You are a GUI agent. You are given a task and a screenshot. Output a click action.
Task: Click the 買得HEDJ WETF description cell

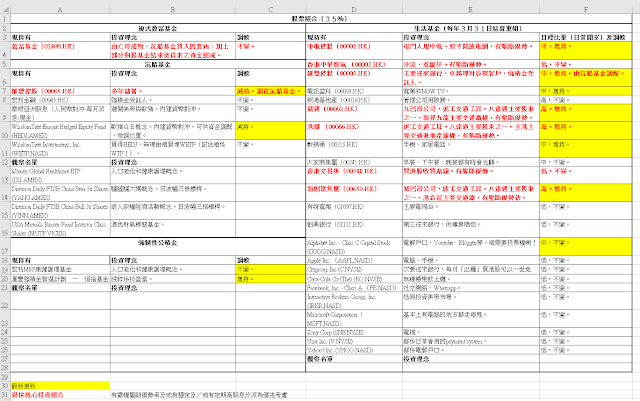click(x=173, y=149)
